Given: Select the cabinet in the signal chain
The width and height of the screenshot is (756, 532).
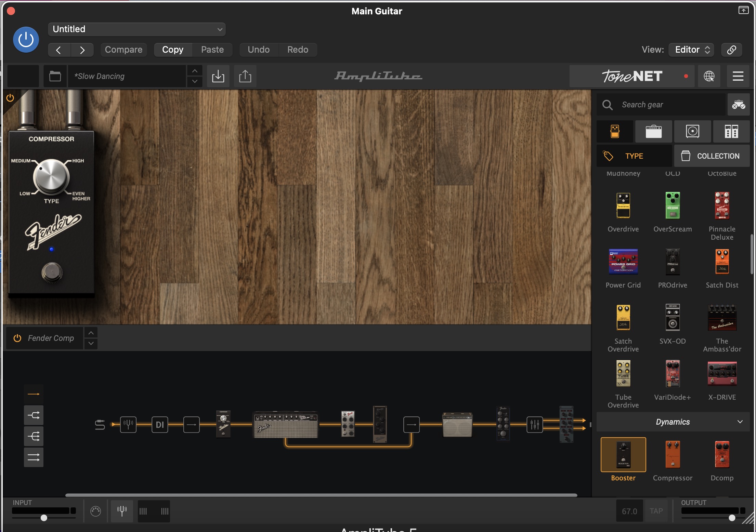Looking at the screenshot, I should click(457, 425).
